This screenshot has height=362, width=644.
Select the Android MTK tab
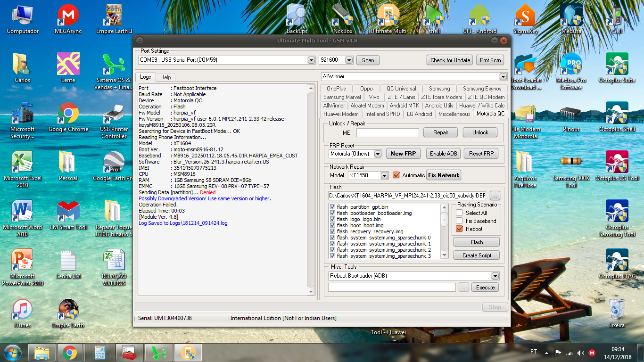click(404, 106)
